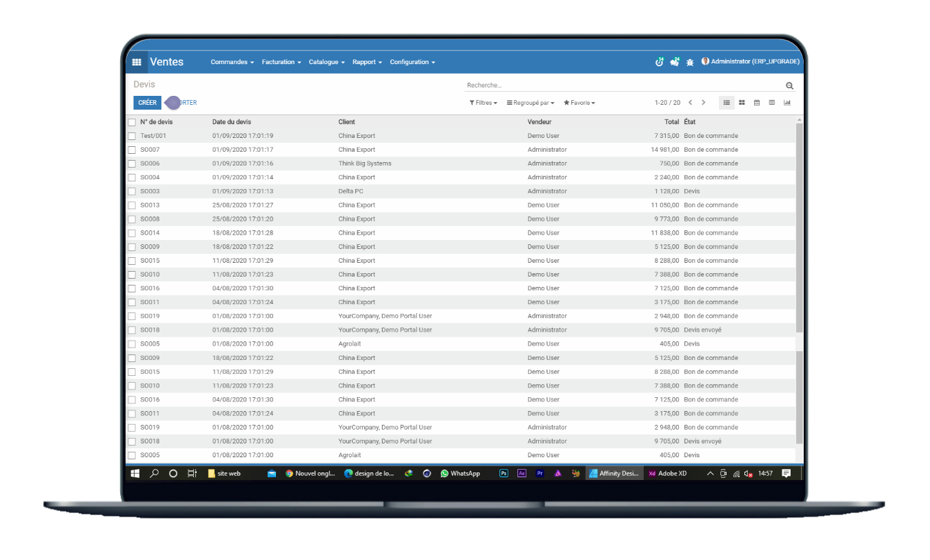Go to next page of records
The image size is (930, 560).
coord(704,103)
